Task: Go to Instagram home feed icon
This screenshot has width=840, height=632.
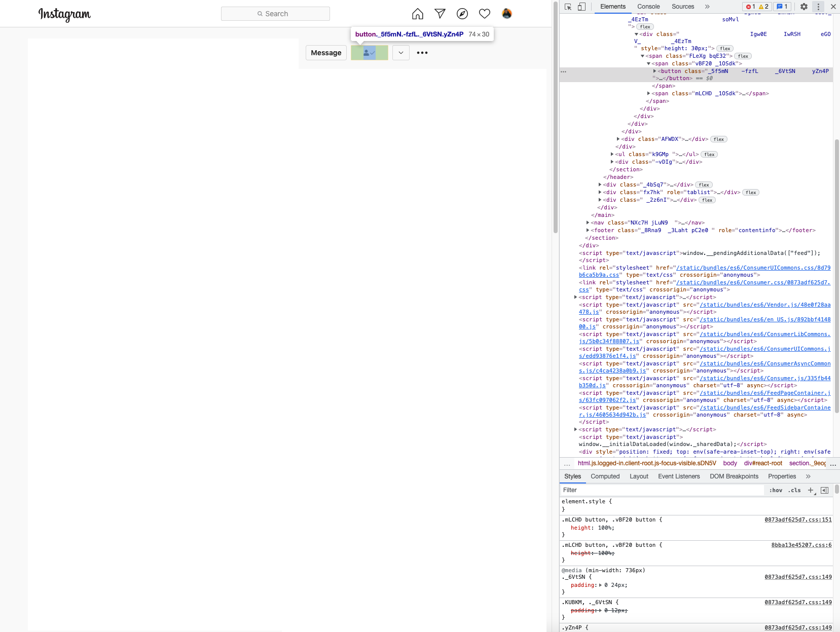Action: 417,14
